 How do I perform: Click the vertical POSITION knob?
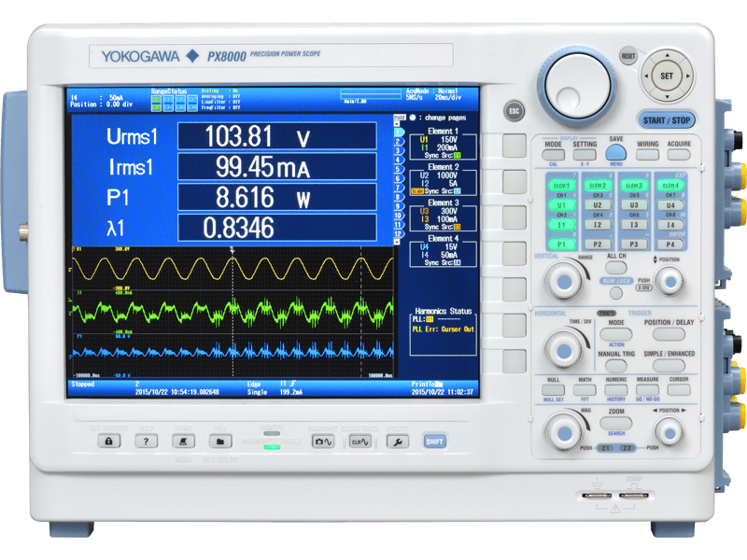pos(670,282)
